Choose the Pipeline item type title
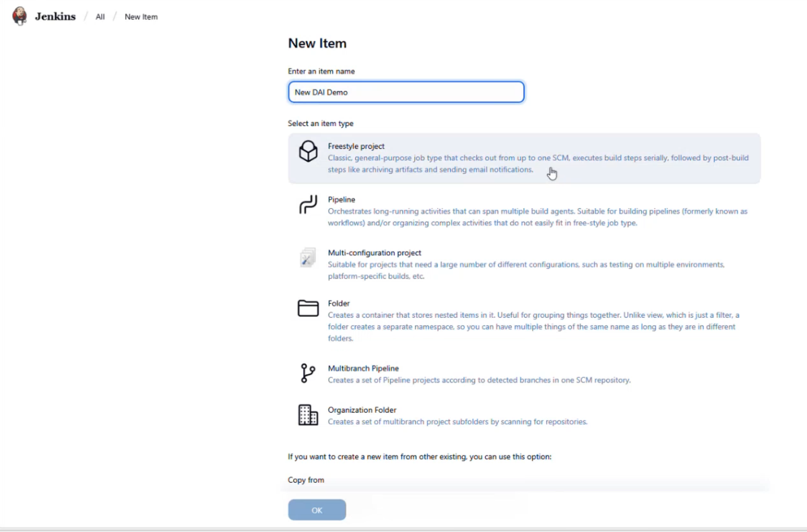The image size is (807, 532). 342,199
